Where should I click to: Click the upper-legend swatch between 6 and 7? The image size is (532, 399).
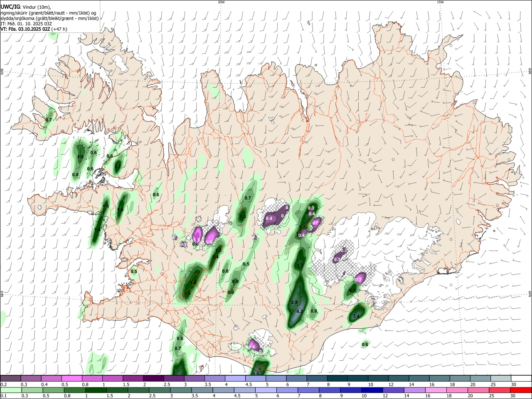click(296, 378)
